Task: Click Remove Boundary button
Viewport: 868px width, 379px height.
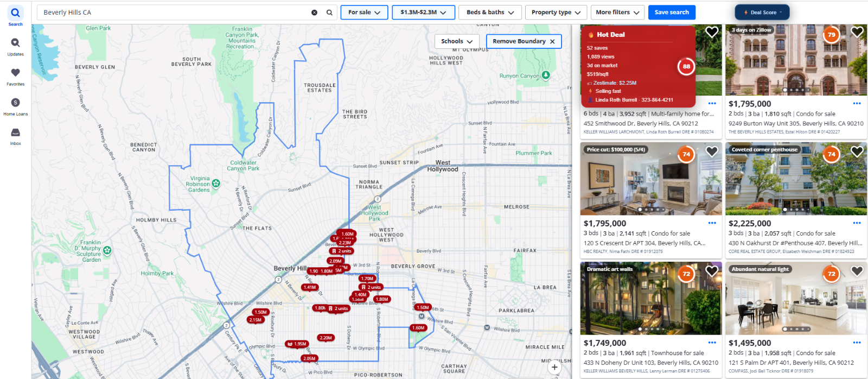Action: click(x=524, y=41)
